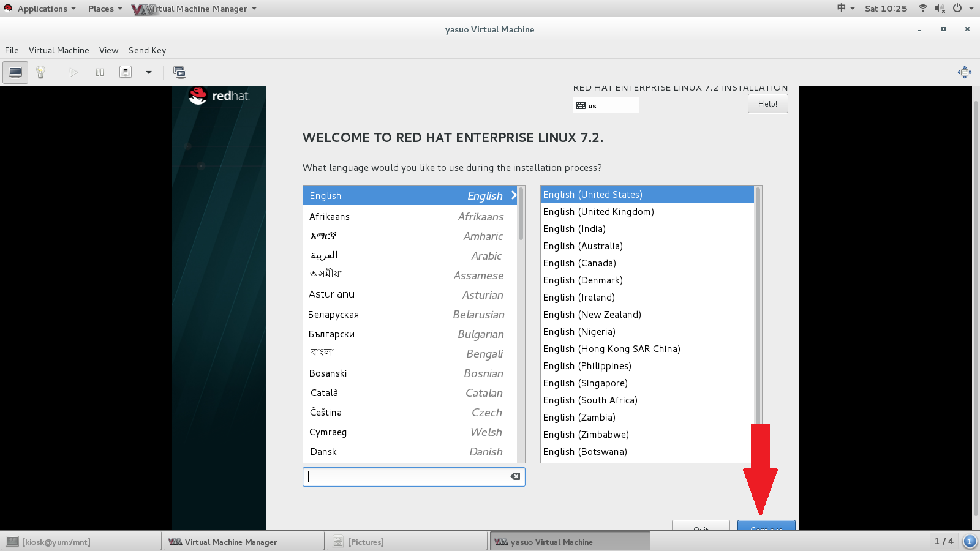This screenshot has width=980, height=551.
Task: Open the File menu
Action: pyautogui.click(x=12, y=50)
